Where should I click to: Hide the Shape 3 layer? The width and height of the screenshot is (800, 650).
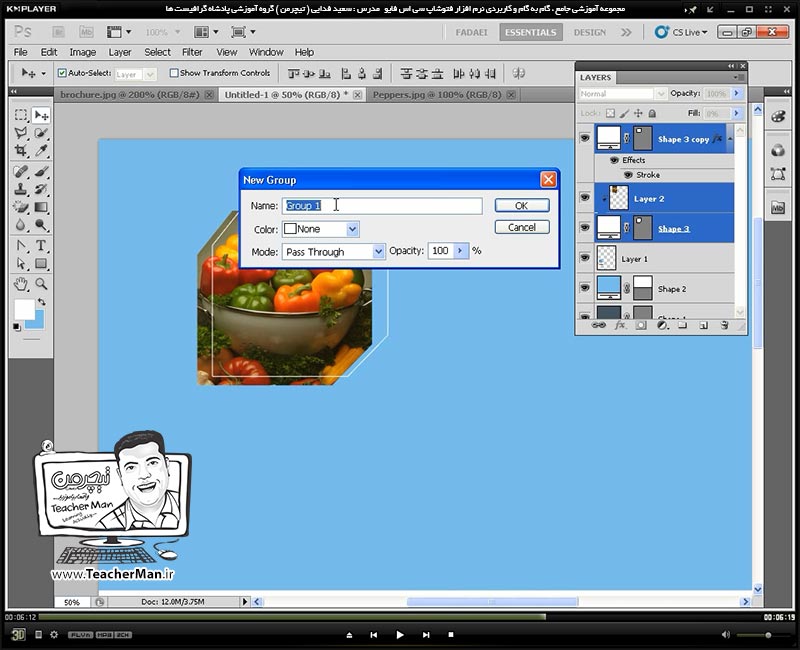[x=585, y=228]
